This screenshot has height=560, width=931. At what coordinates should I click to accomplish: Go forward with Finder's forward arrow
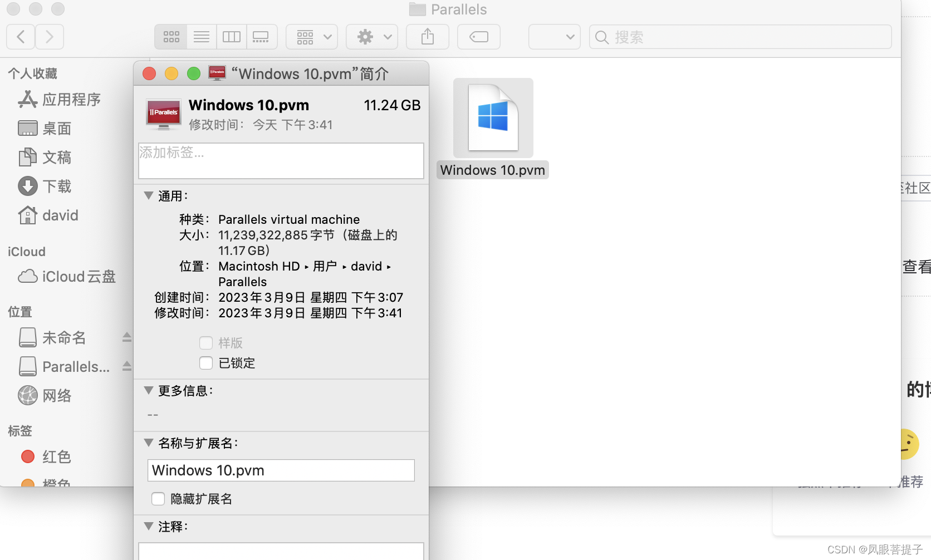tap(50, 37)
